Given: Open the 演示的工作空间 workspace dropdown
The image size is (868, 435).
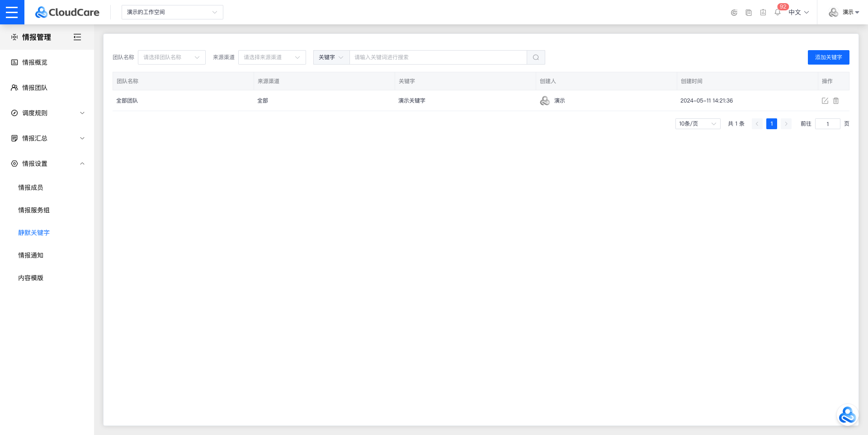Looking at the screenshot, I should (172, 12).
